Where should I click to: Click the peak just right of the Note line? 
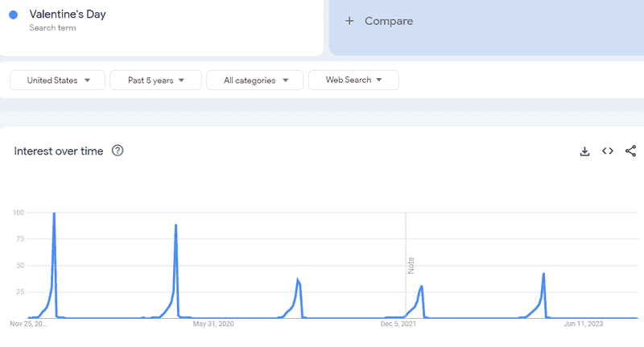tap(421, 287)
